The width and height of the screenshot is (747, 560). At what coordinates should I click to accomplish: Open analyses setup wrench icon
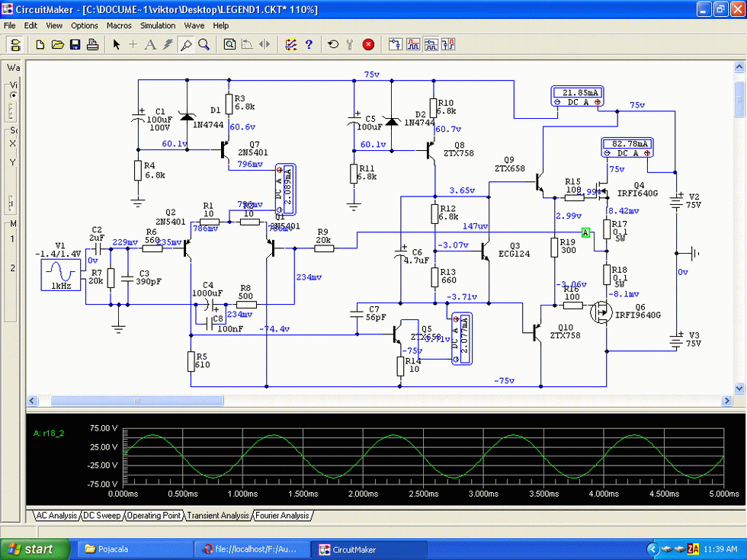[x=350, y=45]
